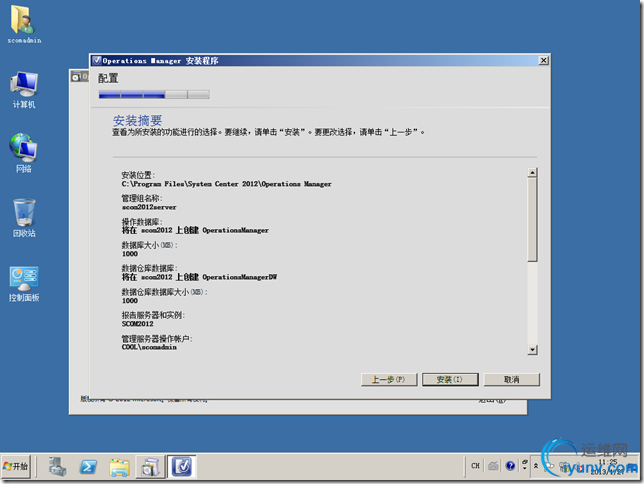
Task: Launch Server Manager from taskbar
Action: [x=57, y=467]
